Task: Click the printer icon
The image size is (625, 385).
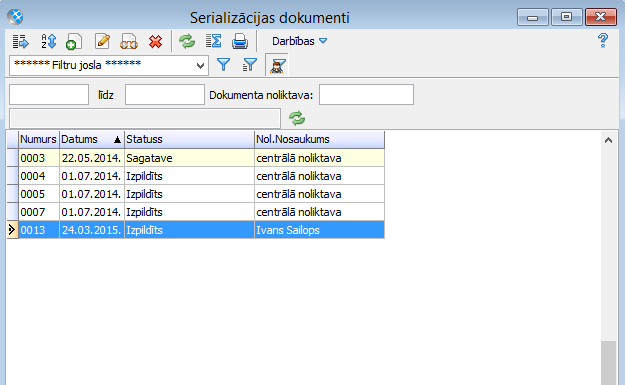Action: tap(240, 41)
